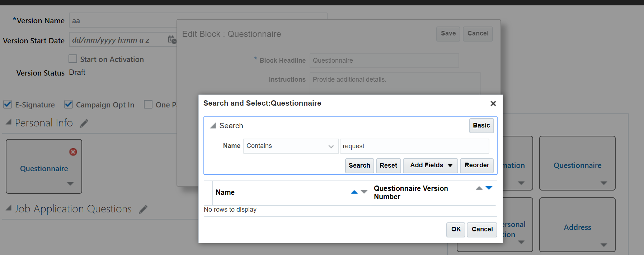
Task: Click the Name search text field
Action: (414, 146)
